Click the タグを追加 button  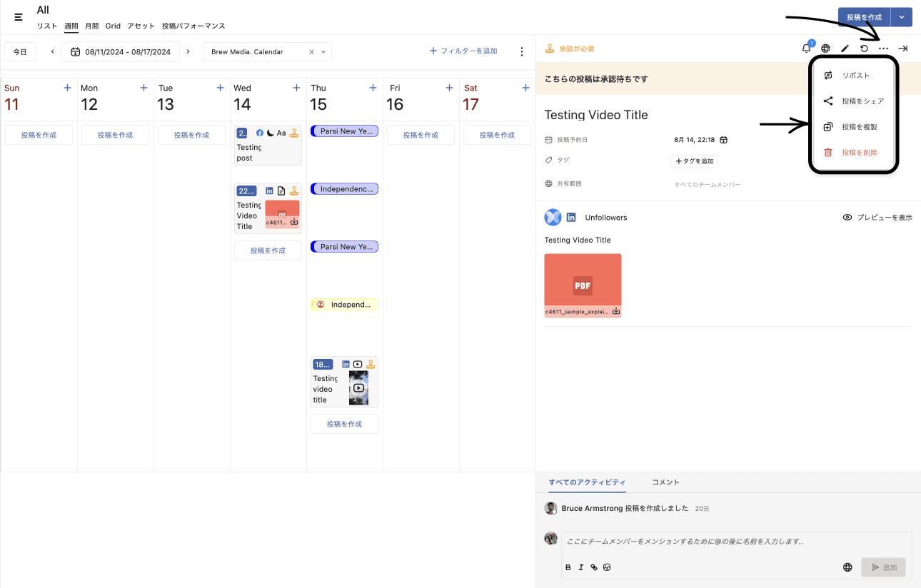tap(693, 161)
